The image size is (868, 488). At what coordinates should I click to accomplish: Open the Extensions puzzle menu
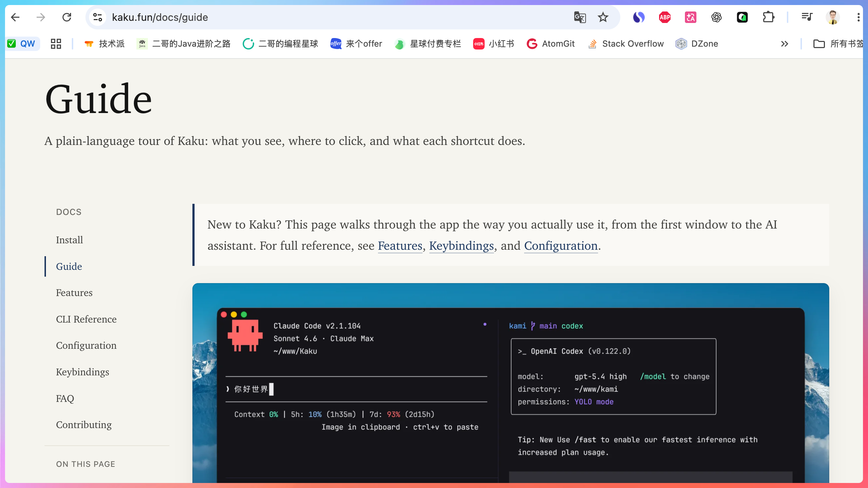tap(768, 17)
